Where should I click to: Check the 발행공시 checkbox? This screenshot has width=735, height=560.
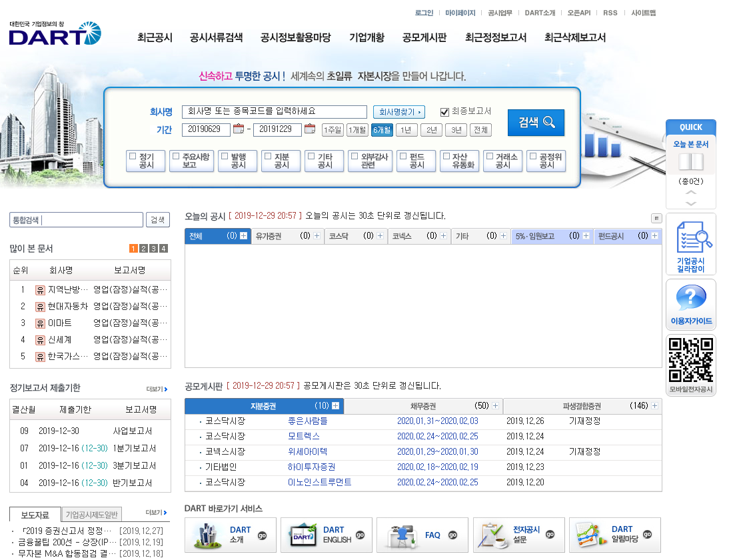225,156
